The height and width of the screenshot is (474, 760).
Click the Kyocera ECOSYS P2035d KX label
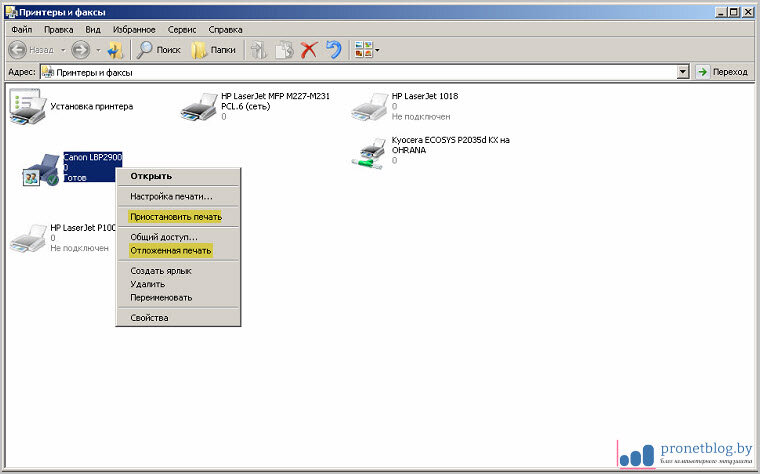450,144
